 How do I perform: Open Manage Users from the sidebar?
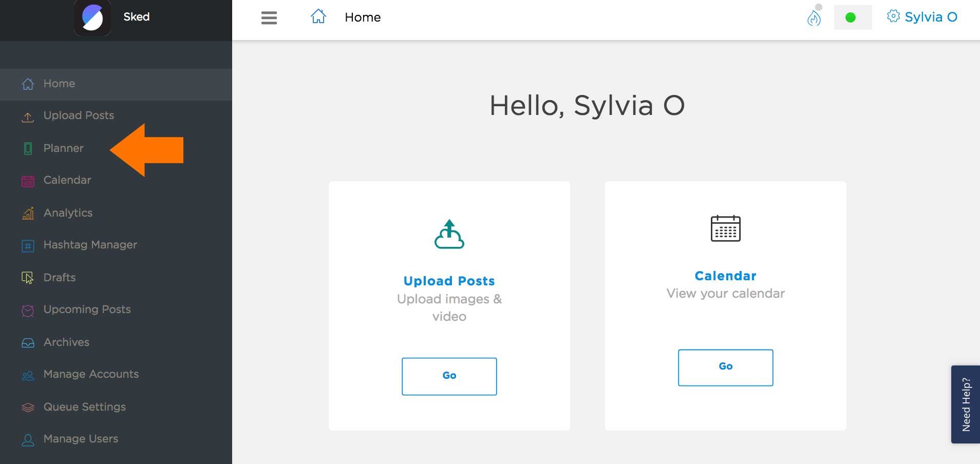pyautogui.click(x=80, y=439)
